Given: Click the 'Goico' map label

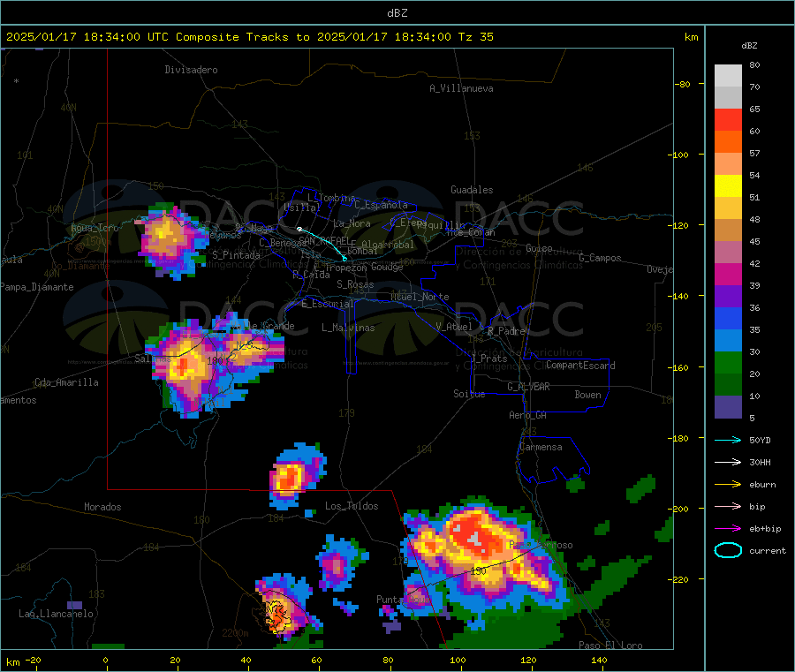Looking at the screenshot, I should (539, 248).
